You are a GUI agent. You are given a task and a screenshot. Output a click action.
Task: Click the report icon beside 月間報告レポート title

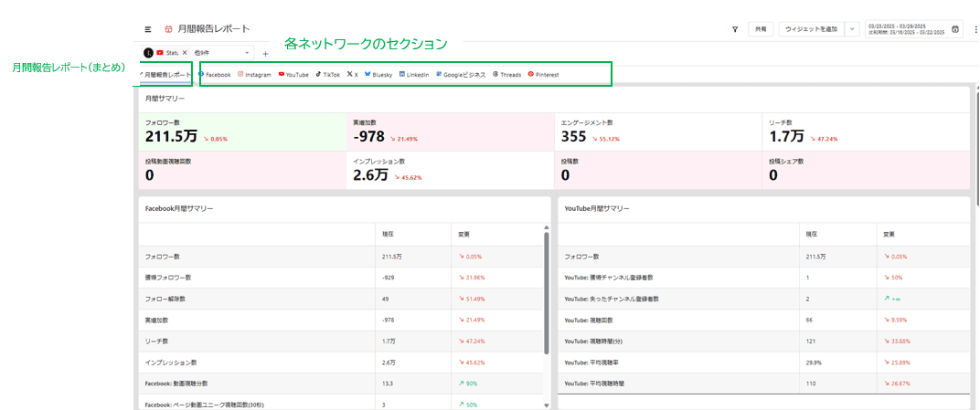168,29
